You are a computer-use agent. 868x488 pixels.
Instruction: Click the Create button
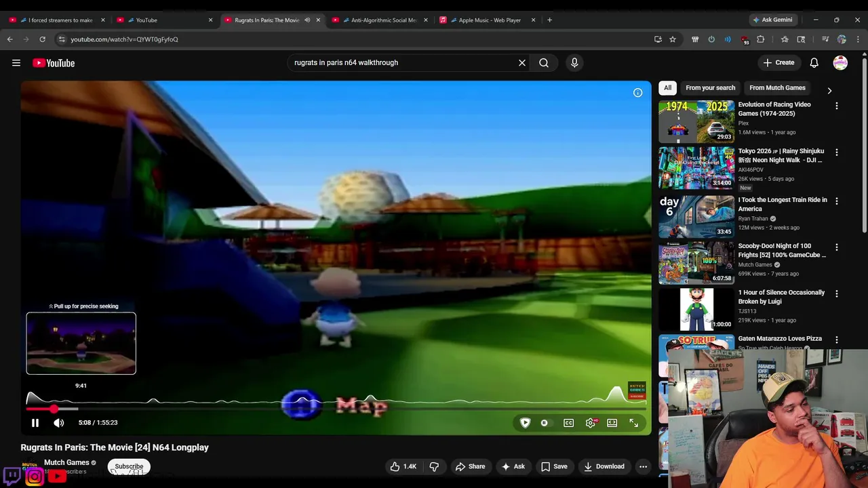coord(778,63)
